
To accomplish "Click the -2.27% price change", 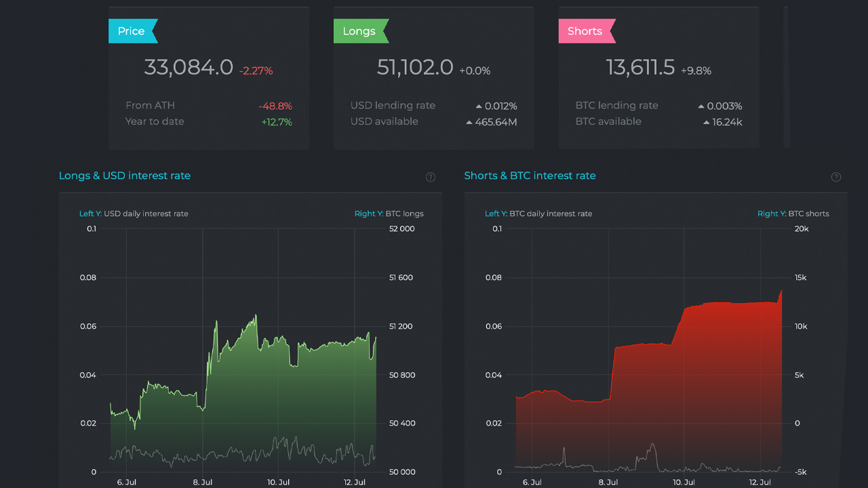I will click(x=256, y=70).
